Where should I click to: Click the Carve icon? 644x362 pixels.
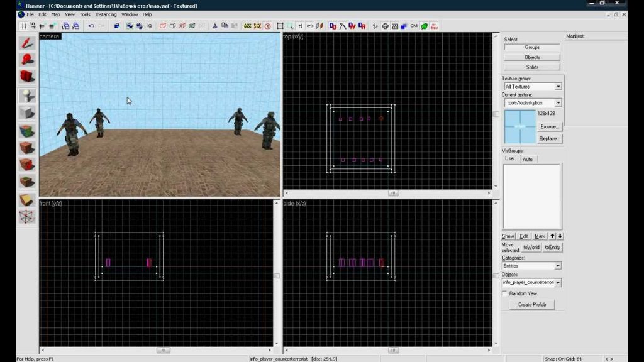click(x=116, y=26)
